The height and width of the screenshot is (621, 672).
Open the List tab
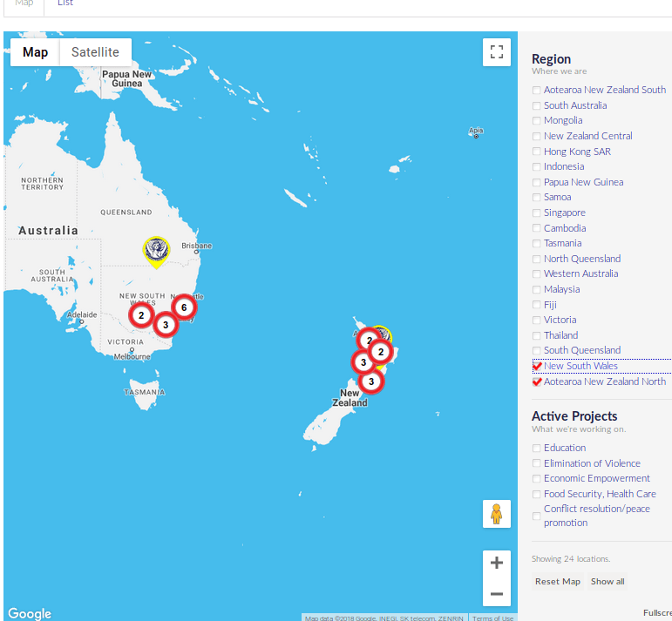pos(65,3)
